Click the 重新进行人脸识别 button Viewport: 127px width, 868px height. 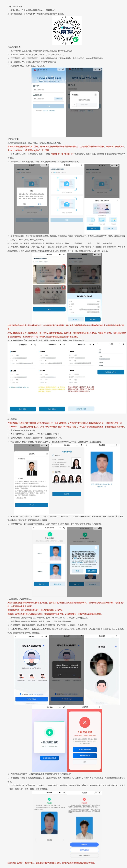pos(85,750)
